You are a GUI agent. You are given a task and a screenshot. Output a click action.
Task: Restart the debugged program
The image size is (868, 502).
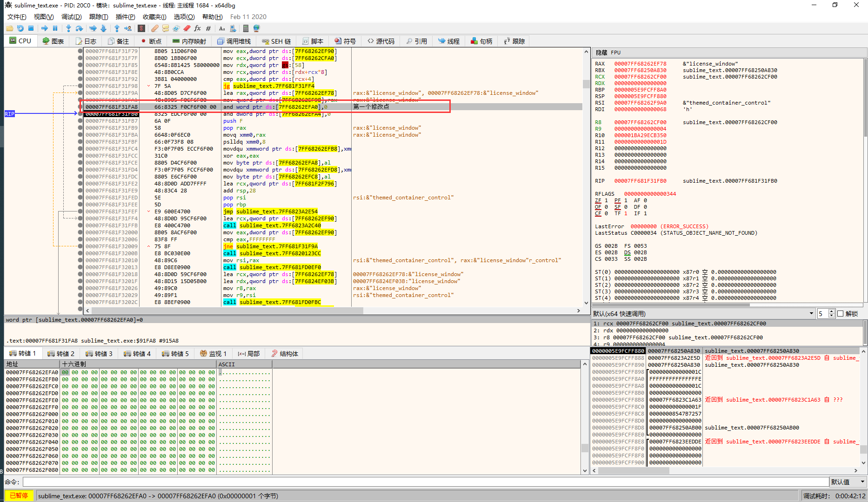(20, 28)
